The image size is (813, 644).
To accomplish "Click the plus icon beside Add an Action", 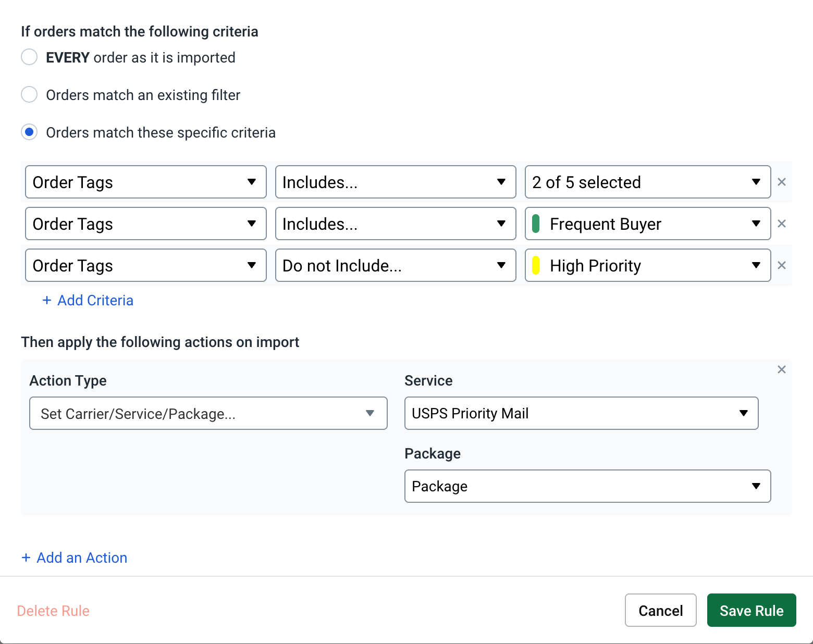I will (x=26, y=558).
